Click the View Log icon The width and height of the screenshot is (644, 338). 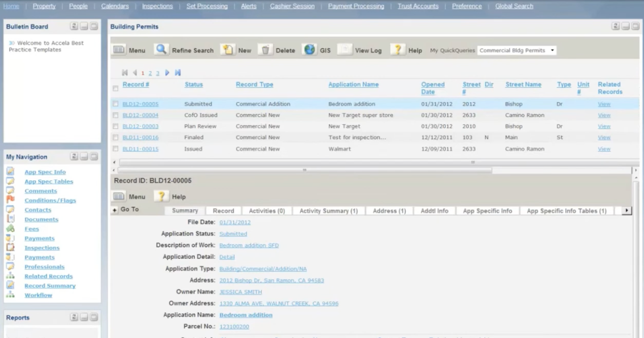pyautogui.click(x=345, y=50)
